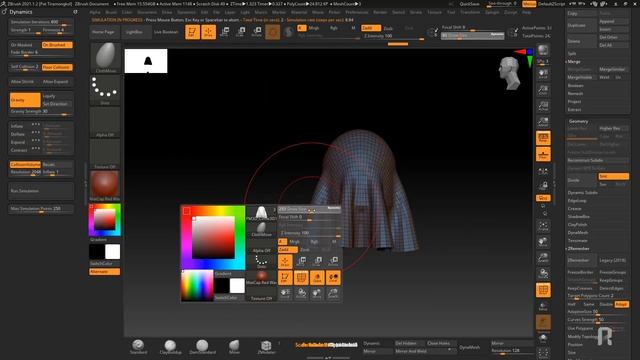Click the Dynamics palette dock icon
Viewport: 640px width, 360px height.
pyautogui.click(x=75, y=12)
